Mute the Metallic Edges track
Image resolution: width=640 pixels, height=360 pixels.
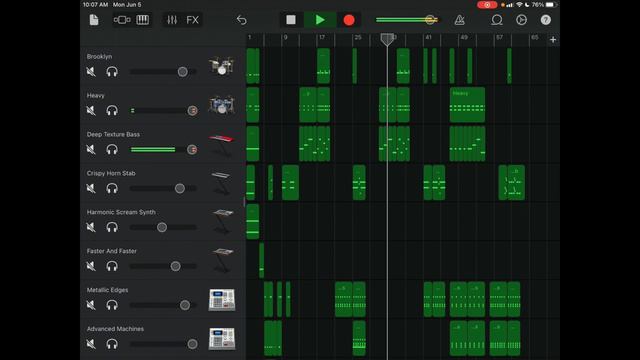91,305
